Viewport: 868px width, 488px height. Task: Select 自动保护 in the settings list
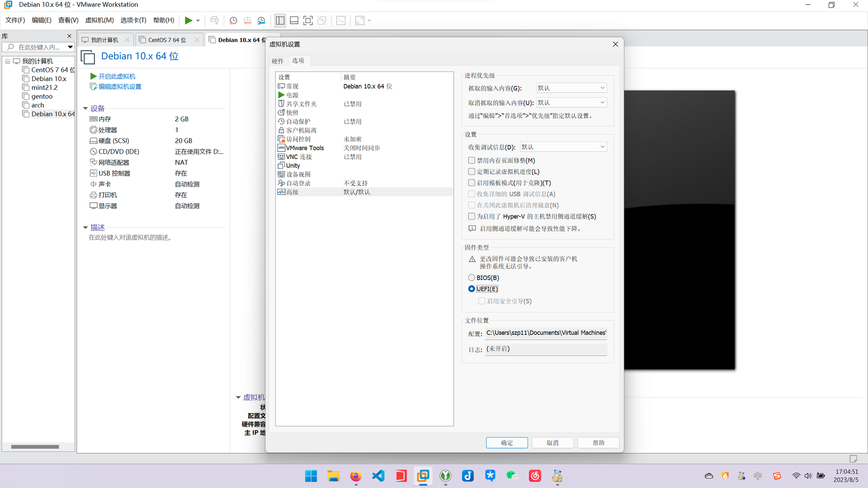pyautogui.click(x=364, y=122)
